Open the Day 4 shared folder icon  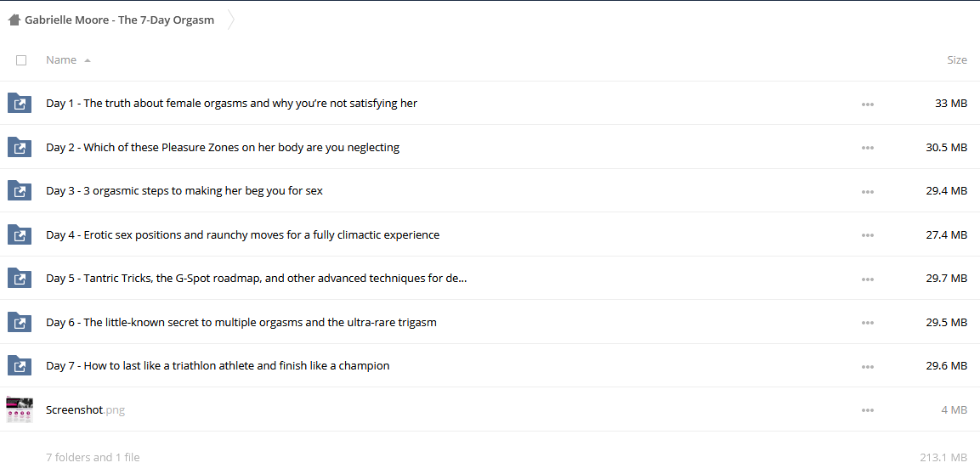click(x=20, y=234)
